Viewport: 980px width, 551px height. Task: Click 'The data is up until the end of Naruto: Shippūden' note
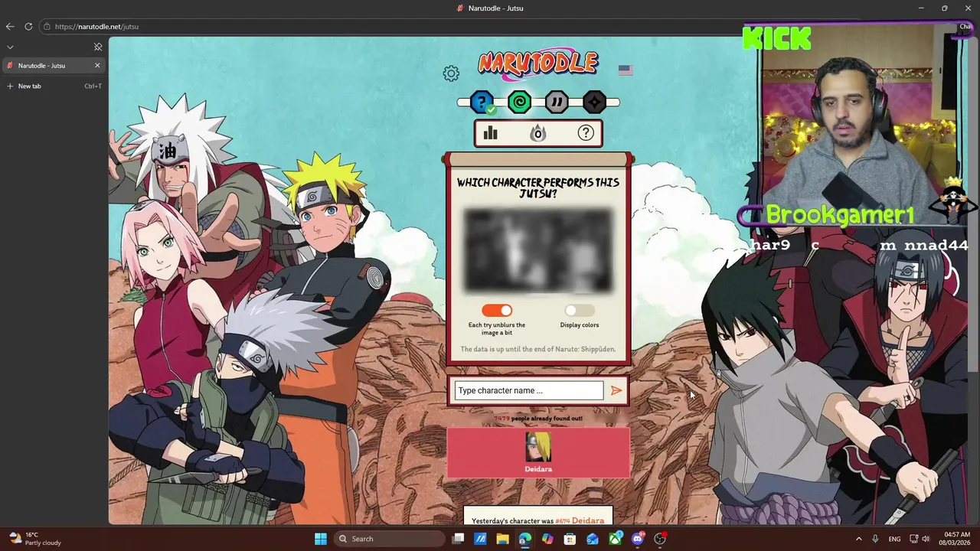pos(538,349)
